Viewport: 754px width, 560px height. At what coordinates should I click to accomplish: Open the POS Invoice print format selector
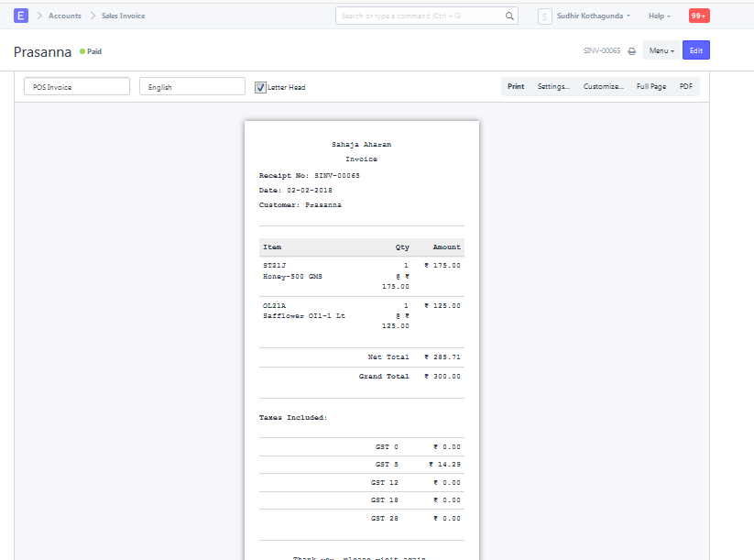pos(76,85)
